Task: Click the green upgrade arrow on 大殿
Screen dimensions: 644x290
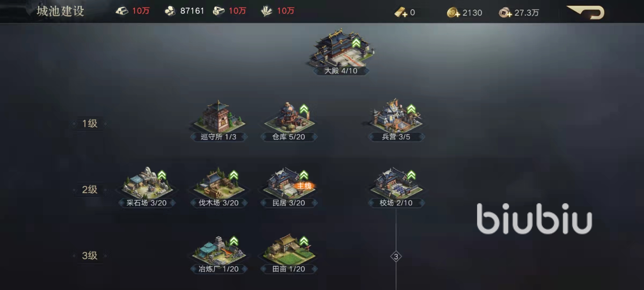Action: click(x=356, y=43)
